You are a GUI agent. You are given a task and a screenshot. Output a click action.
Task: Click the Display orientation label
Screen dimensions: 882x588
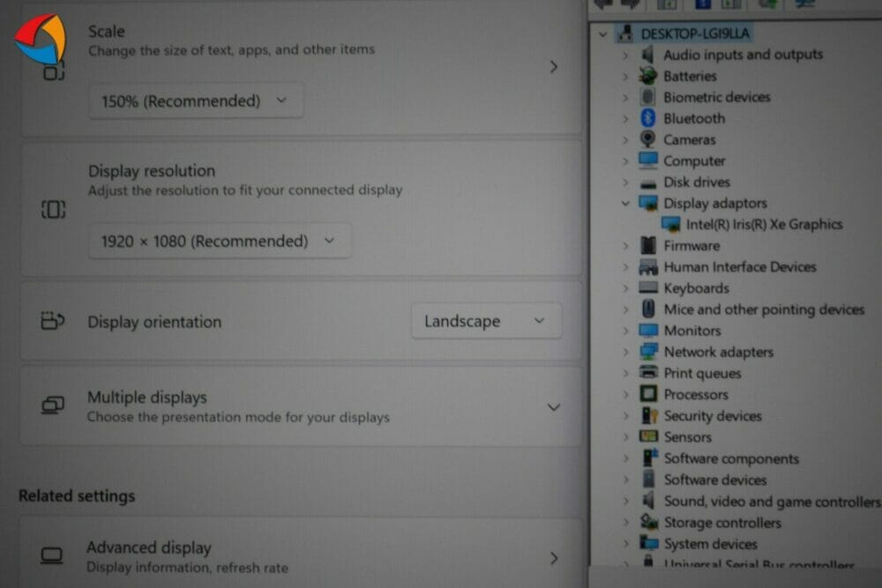pyautogui.click(x=154, y=322)
